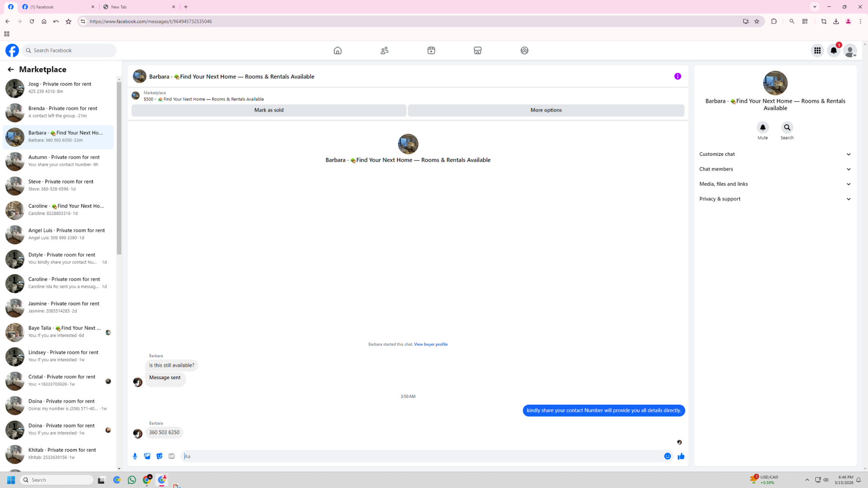Open browser extensions puzzle icon
The height and width of the screenshot is (488, 868).
coord(774,21)
